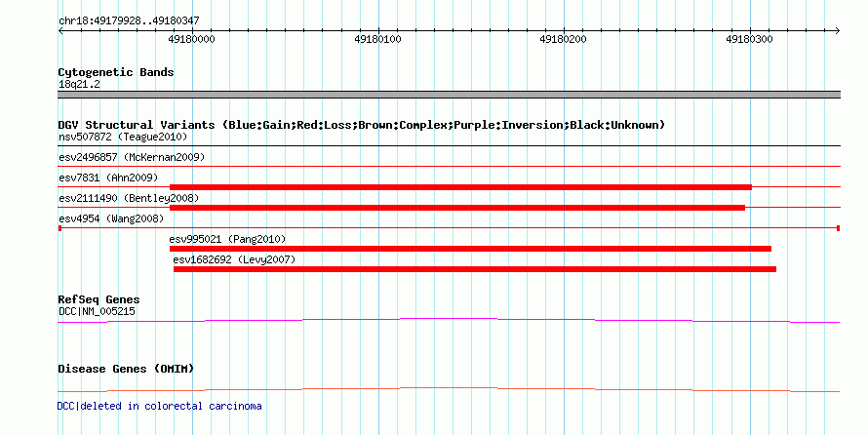
Task: Click ruler position label 49180200
Action: [563, 40]
